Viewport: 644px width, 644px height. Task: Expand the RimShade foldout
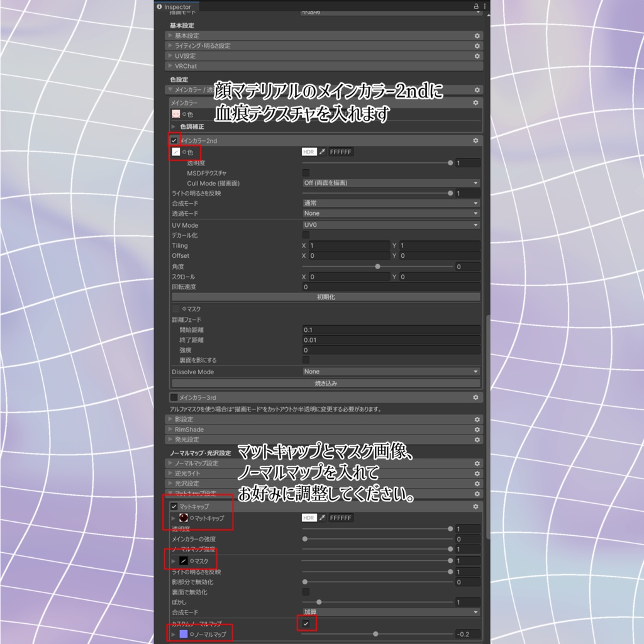point(170,430)
